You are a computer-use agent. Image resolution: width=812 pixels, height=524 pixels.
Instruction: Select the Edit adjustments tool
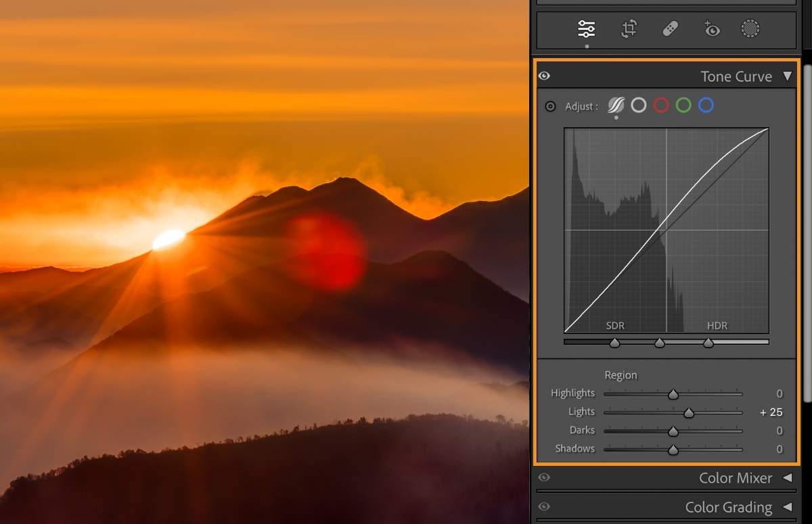tap(586, 29)
